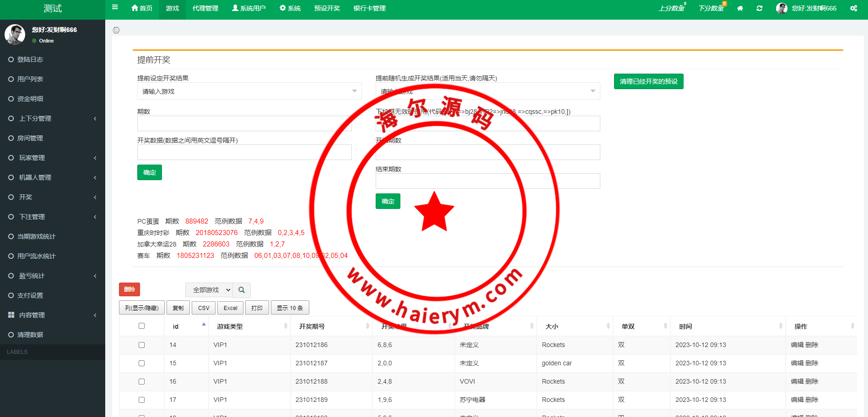Click the green 清理已经开奖的预设 button
Screen dimensions: 868x417
(648, 81)
